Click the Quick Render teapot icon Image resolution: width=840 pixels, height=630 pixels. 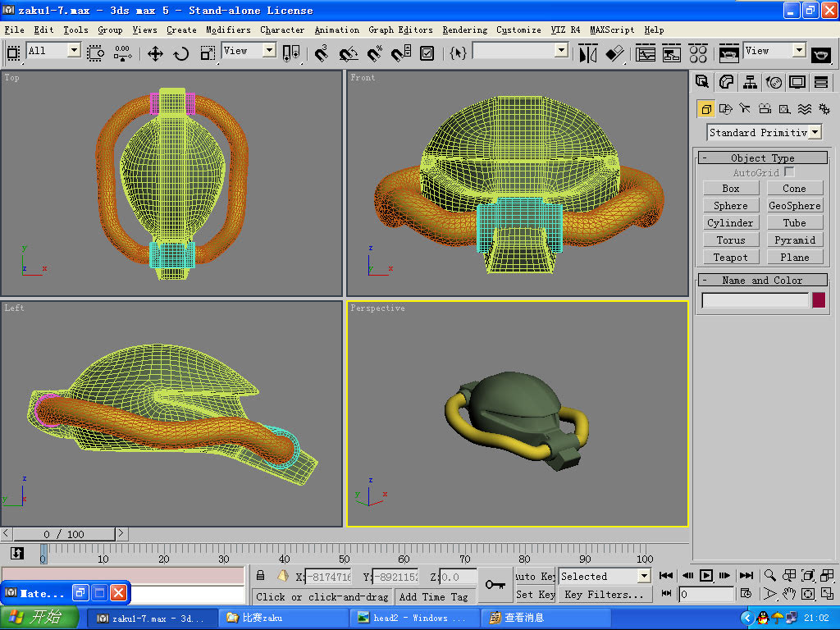tap(820, 53)
